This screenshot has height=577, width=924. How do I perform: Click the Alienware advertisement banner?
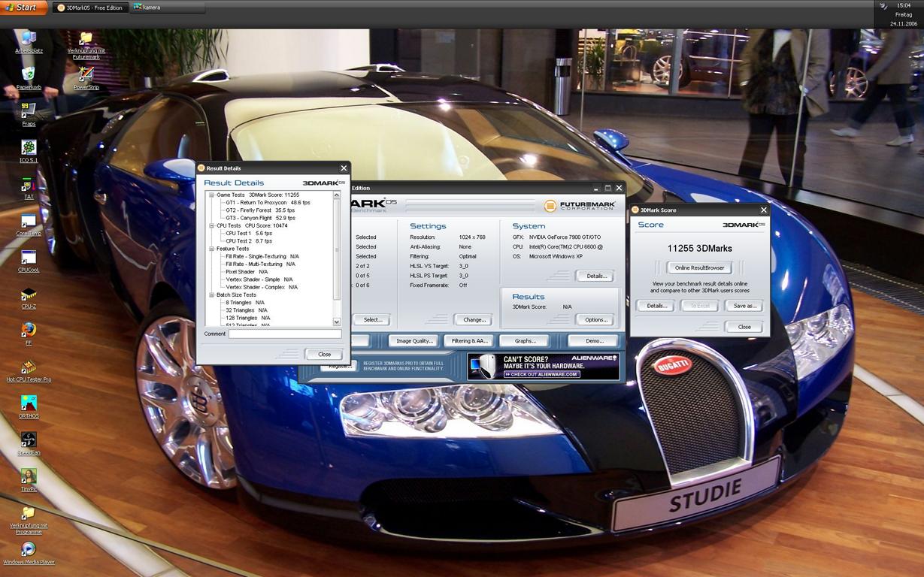[543, 367]
